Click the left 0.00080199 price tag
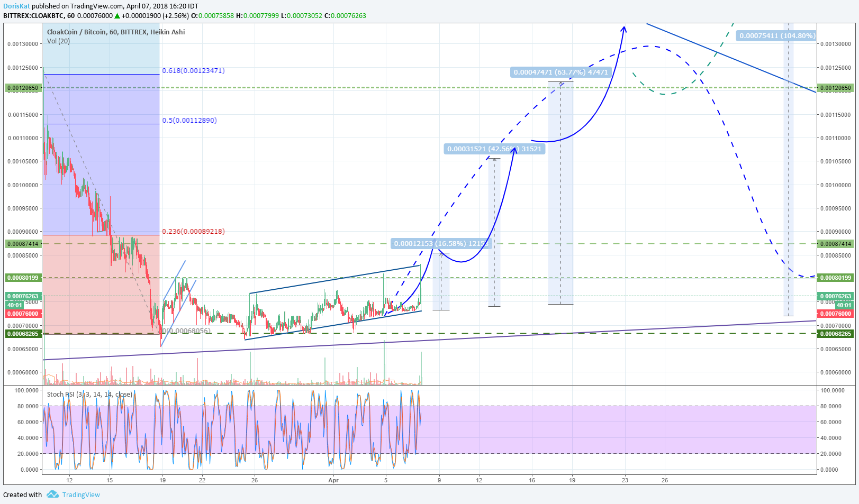Screen dimensions: 859x504 (23, 278)
